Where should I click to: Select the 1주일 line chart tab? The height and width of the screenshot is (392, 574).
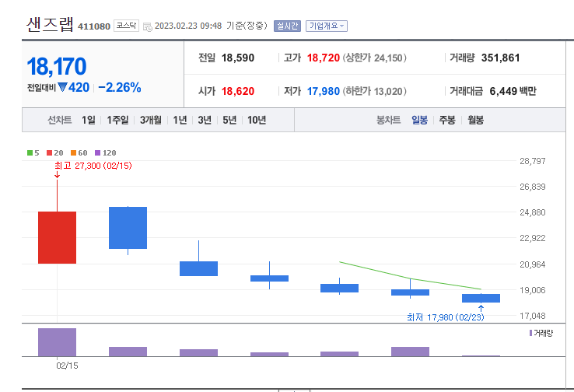click(117, 120)
